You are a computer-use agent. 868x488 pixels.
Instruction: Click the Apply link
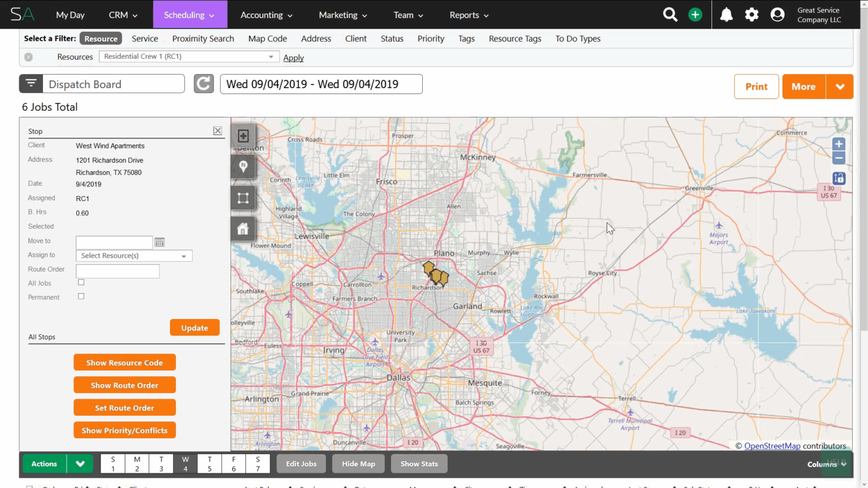293,58
